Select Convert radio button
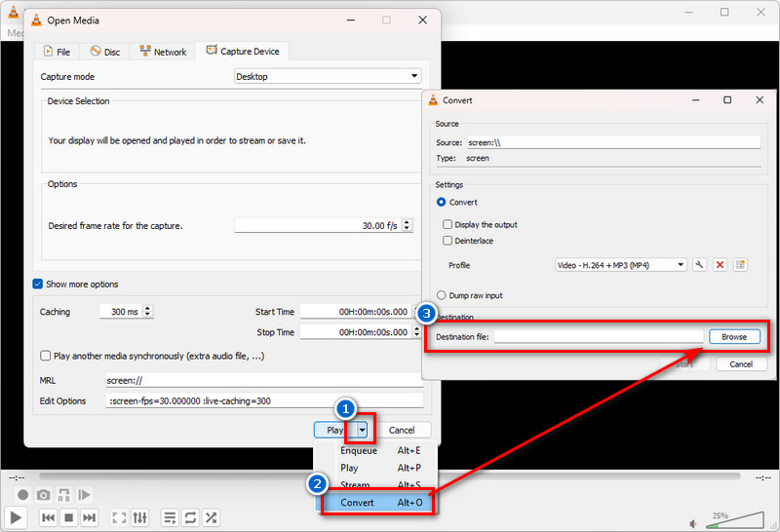Viewport: 780px width, 532px height. click(x=441, y=202)
